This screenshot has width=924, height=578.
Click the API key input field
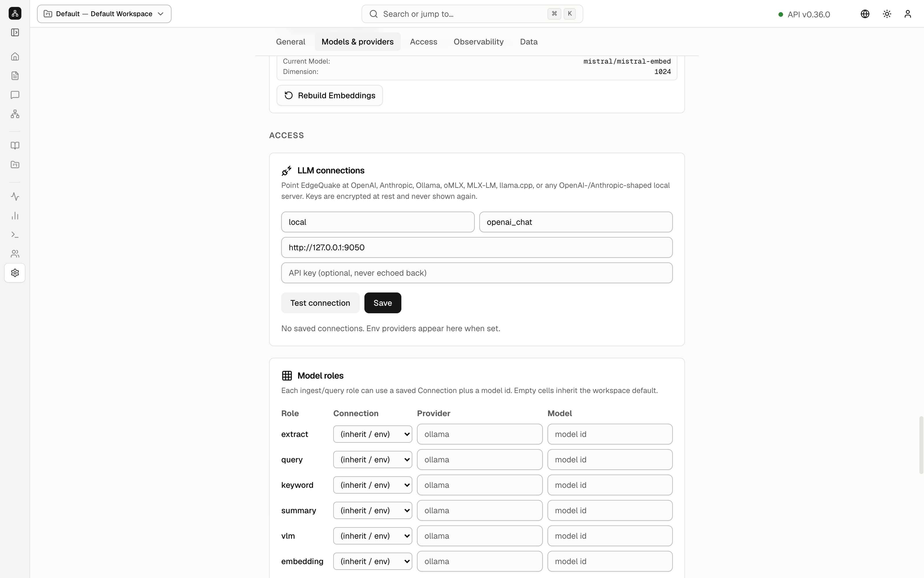(x=476, y=273)
